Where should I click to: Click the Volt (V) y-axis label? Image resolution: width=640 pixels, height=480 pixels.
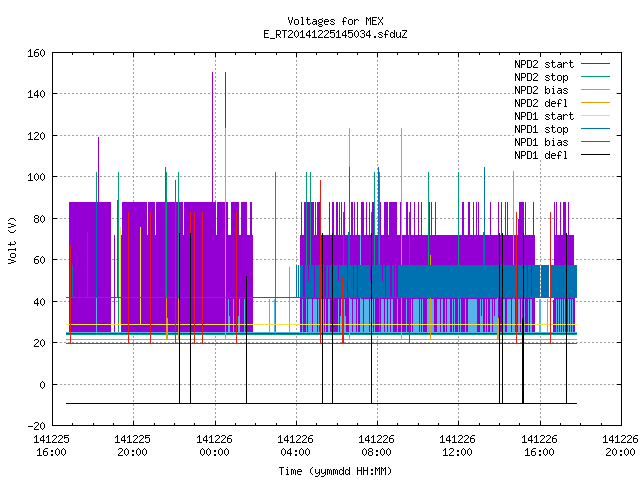click(12, 240)
